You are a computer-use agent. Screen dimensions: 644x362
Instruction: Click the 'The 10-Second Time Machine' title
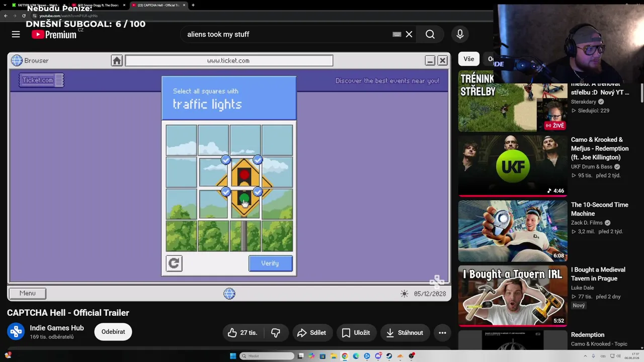tap(600, 209)
